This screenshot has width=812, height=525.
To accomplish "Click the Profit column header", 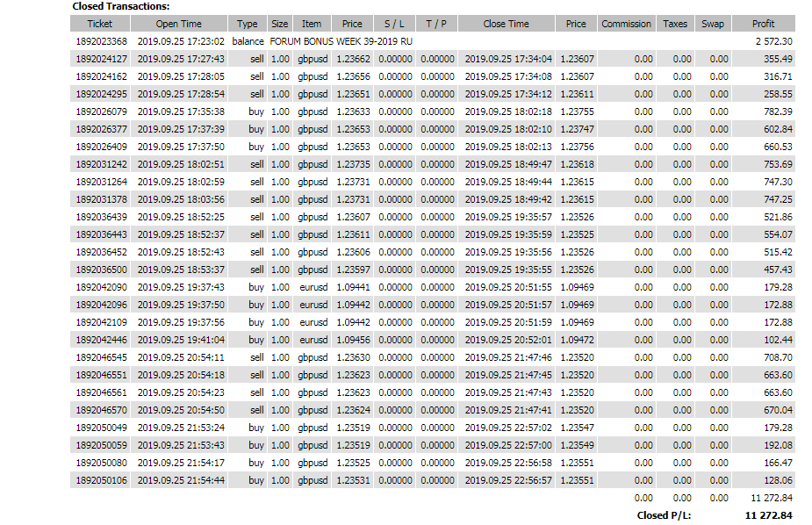I will (x=764, y=24).
